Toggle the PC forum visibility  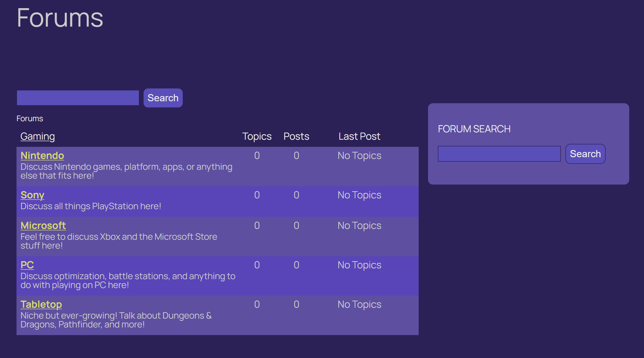pos(27,265)
